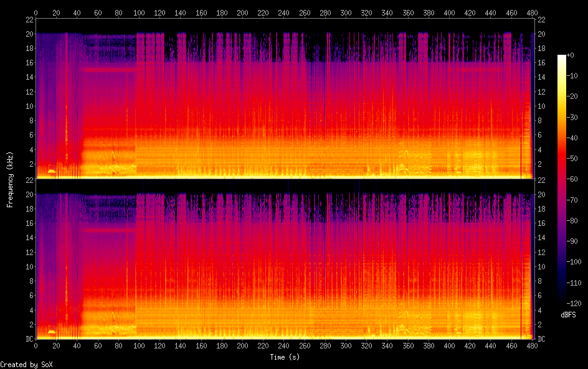588x369 pixels.
Task: Click the 20 kHz label left of upper channel
Action: [29, 34]
